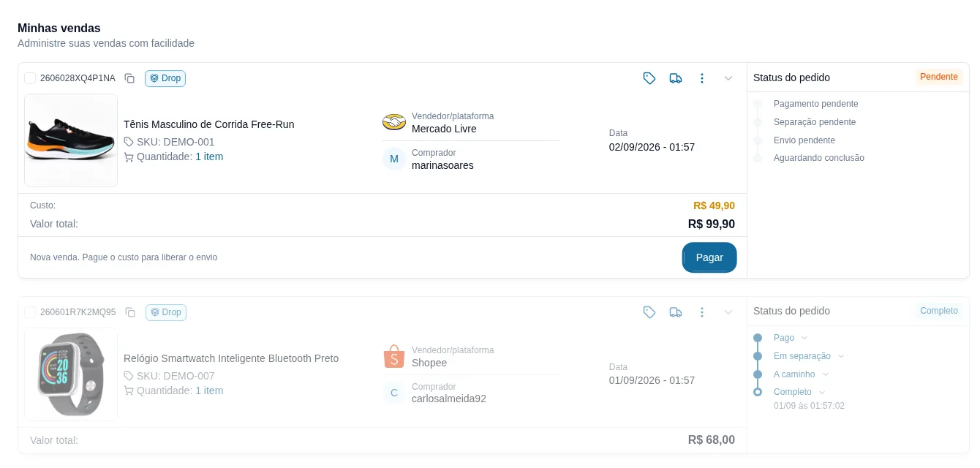Click truck shipping icon on Tênis order
This screenshot has height=468, width=980.
click(x=676, y=78)
